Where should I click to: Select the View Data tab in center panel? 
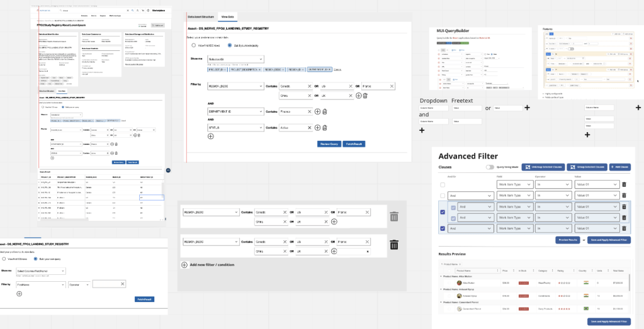click(x=228, y=16)
